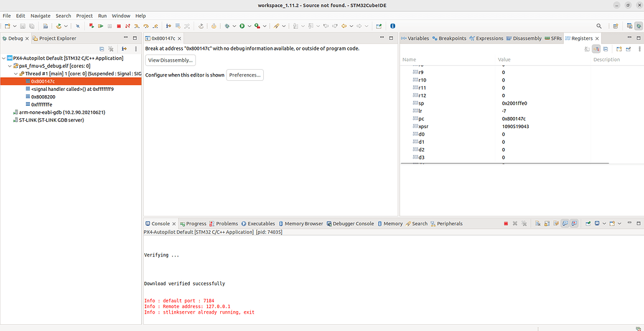Open the Debug view's three-dot menu
This screenshot has height=331, width=644.
coord(136,49)
